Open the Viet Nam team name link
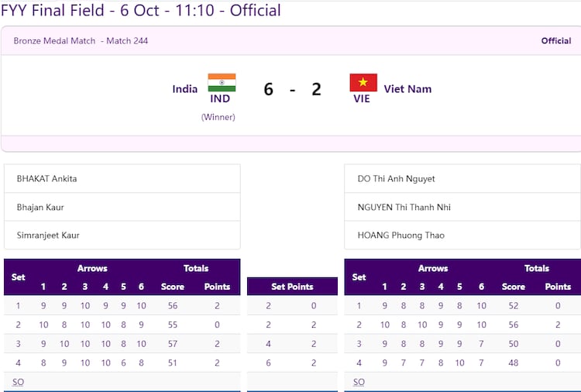This screenshot has height=392, width=581. (408, 89)
